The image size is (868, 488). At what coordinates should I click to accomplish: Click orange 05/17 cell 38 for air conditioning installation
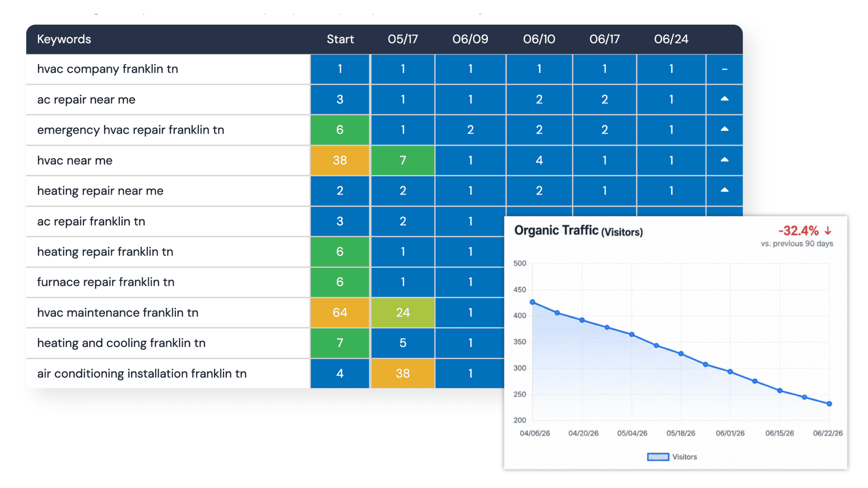(x=403, y=373)
